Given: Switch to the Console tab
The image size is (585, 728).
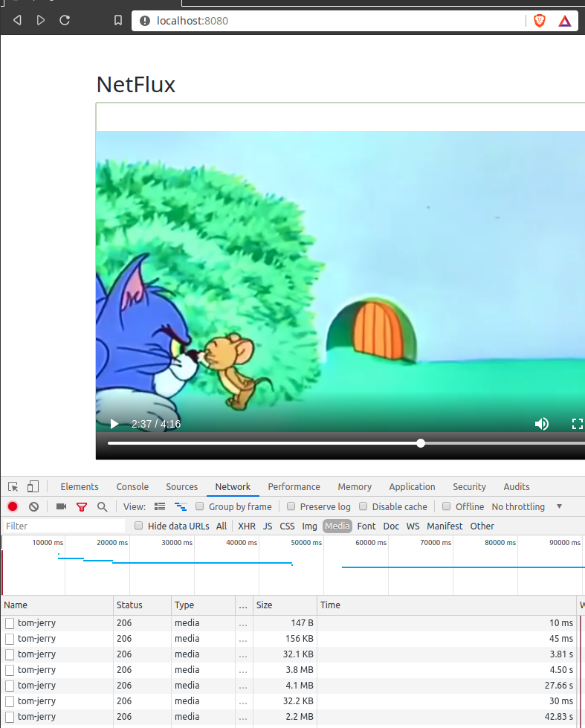Looking at the screenshot, I should point(132,486).
